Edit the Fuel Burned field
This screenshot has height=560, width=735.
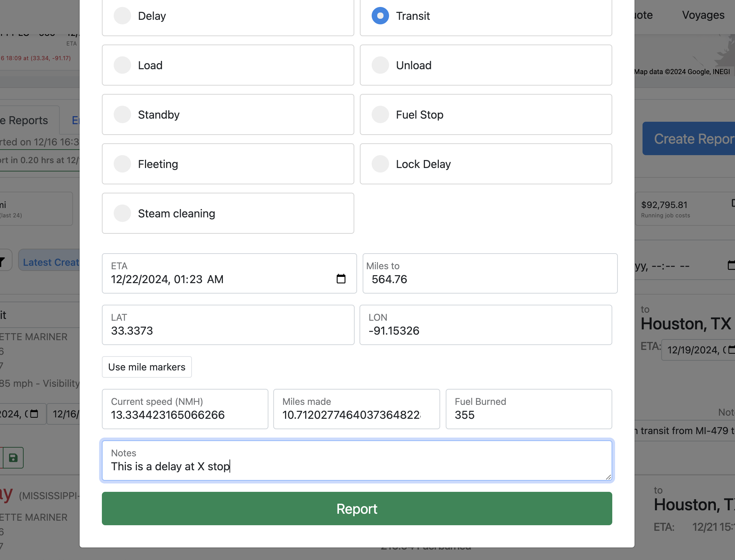(528, 415)
